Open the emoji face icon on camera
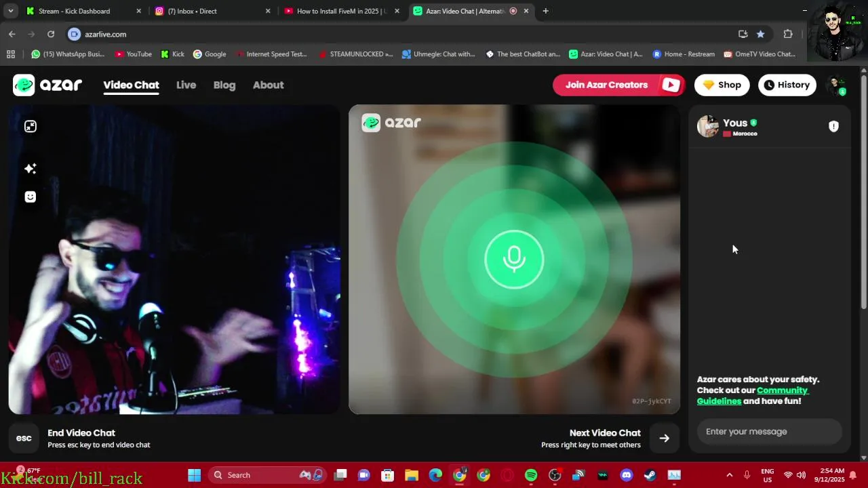This screenshot has height=488, width=868. (31, 197)
